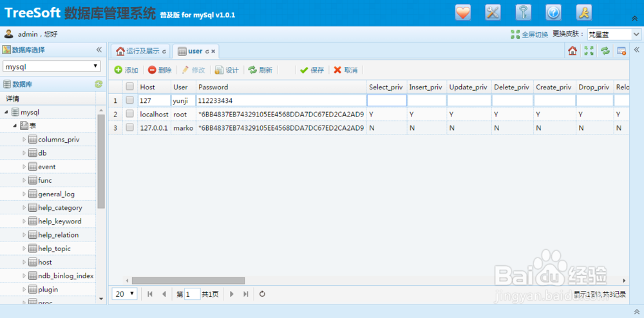The width and height of the screenshot is (644, 318).
Task: Open the question mark help icon
Action: [x=553, y=12]
